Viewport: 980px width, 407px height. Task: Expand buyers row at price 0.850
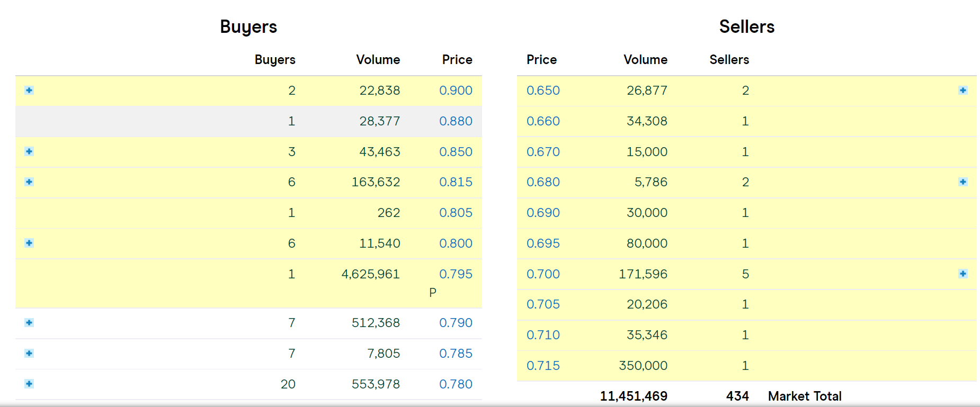(29, 152)
